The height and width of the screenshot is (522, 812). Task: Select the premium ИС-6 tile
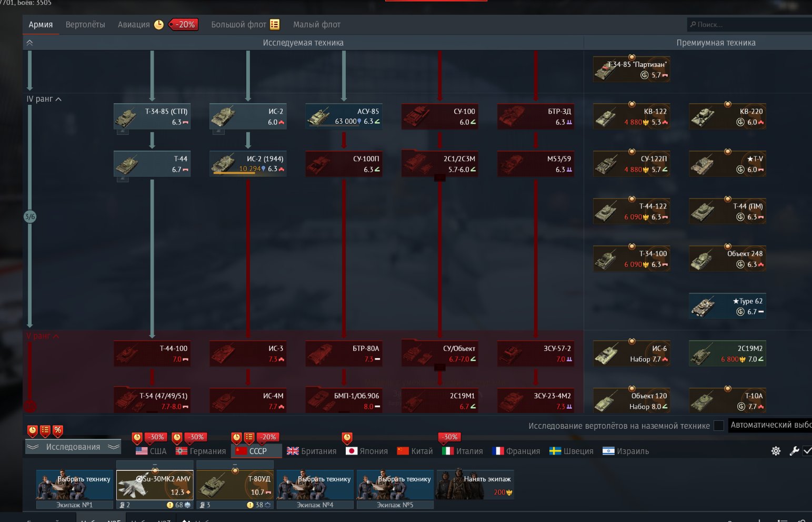631,353
